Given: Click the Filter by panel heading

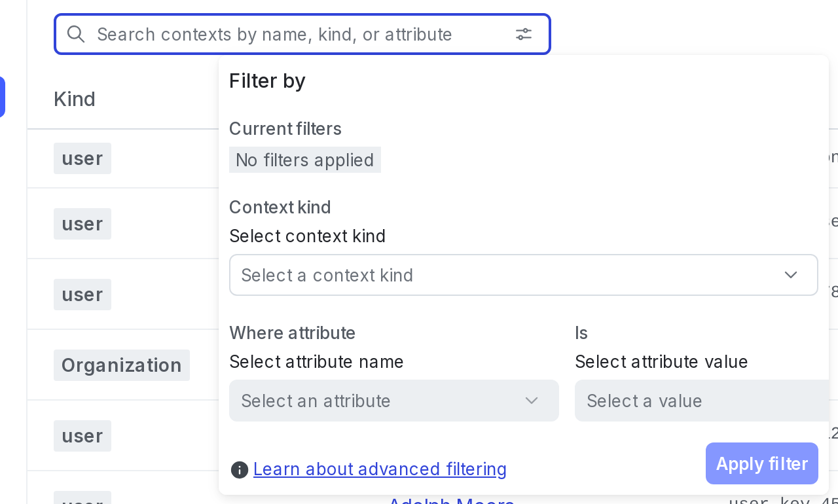Looking at the screenshot, I should pyautogui.click(x=267, y=81).
